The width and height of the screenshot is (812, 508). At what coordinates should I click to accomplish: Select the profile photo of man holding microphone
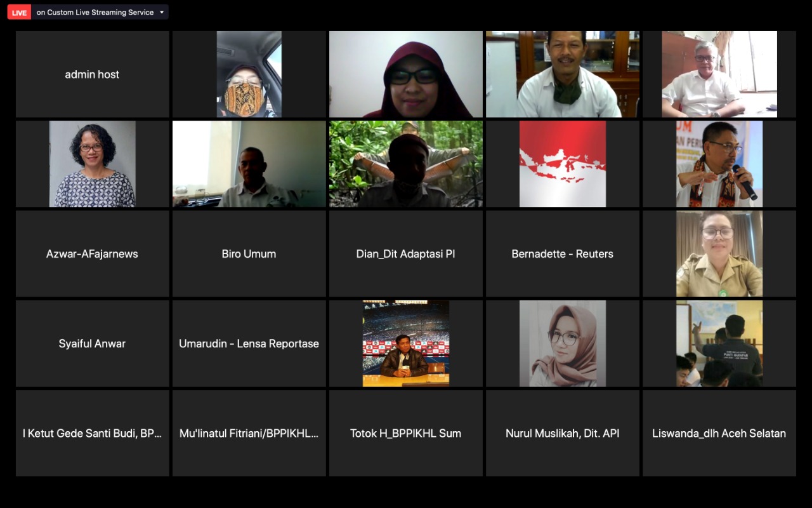pyautogui.click(x=719, y=164)
